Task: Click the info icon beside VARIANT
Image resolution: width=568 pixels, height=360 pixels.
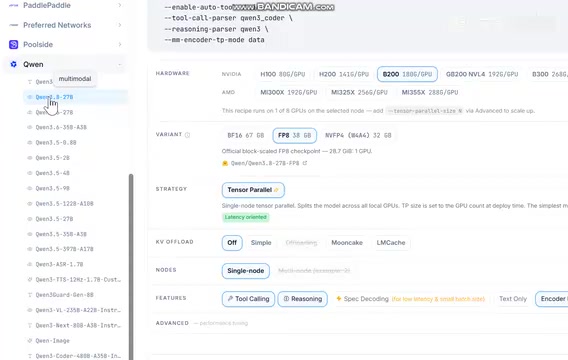Action: pyautogui.click(x=187, y=135)
